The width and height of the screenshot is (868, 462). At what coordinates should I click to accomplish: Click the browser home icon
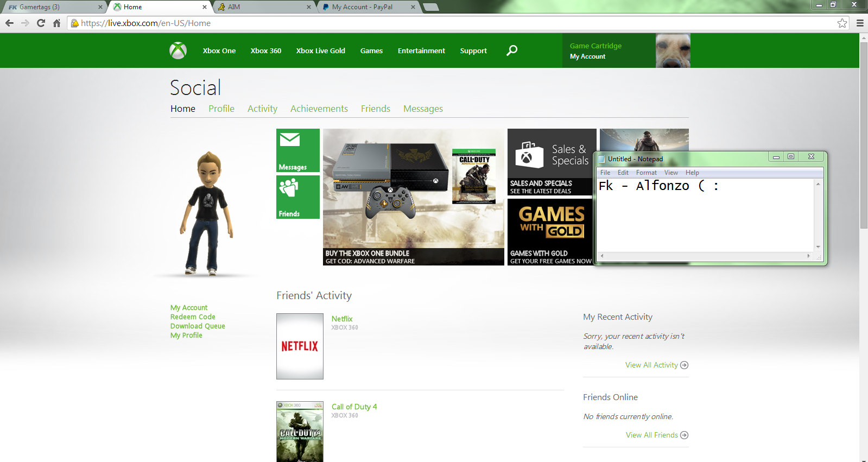[x=56, y=23]
